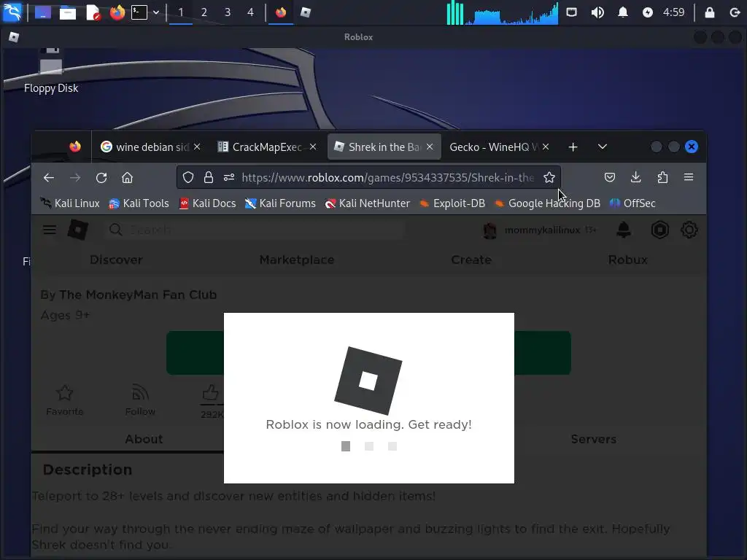Select the Firefox window button in taskbar

click(281, 12)
